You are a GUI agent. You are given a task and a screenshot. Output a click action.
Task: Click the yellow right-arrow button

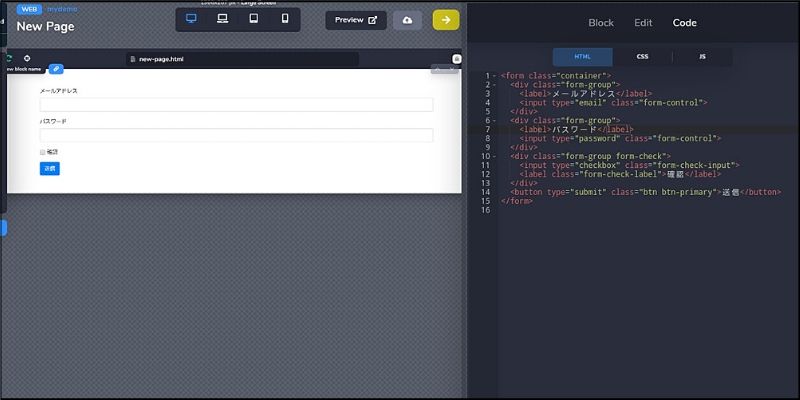446,20
